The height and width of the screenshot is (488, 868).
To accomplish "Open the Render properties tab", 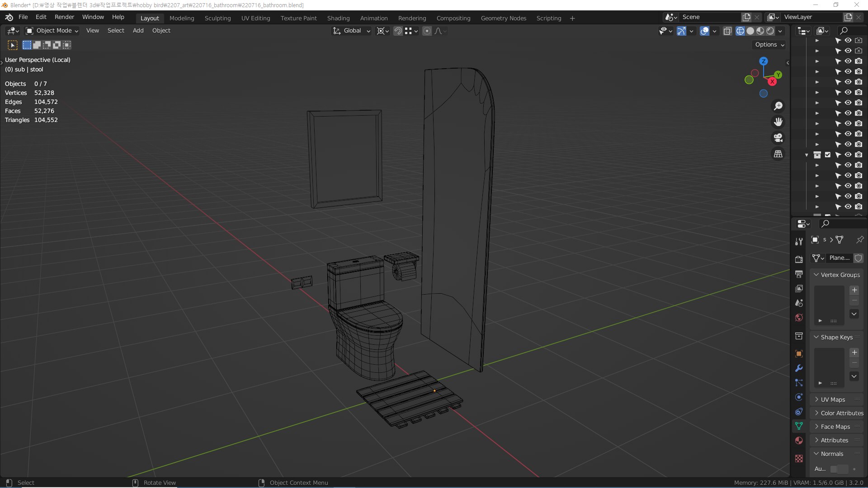I will [x=799, y=259].
